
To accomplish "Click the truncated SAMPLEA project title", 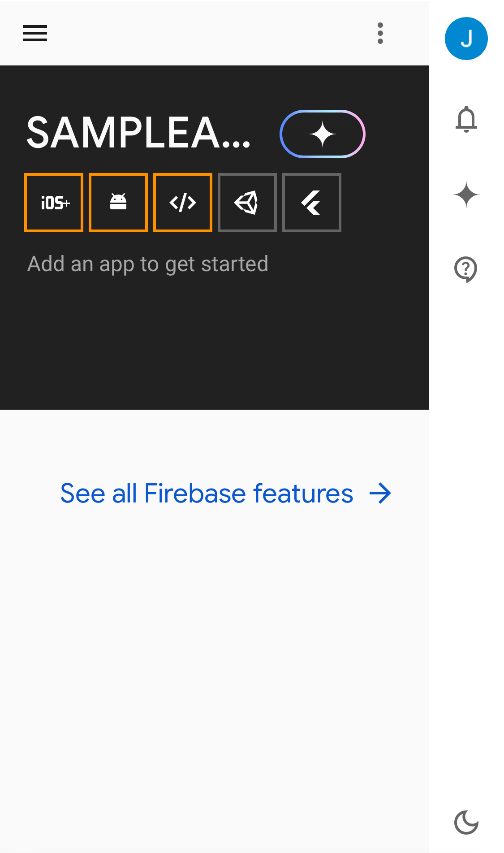I will pyautogui.click(x=139, y=133).
